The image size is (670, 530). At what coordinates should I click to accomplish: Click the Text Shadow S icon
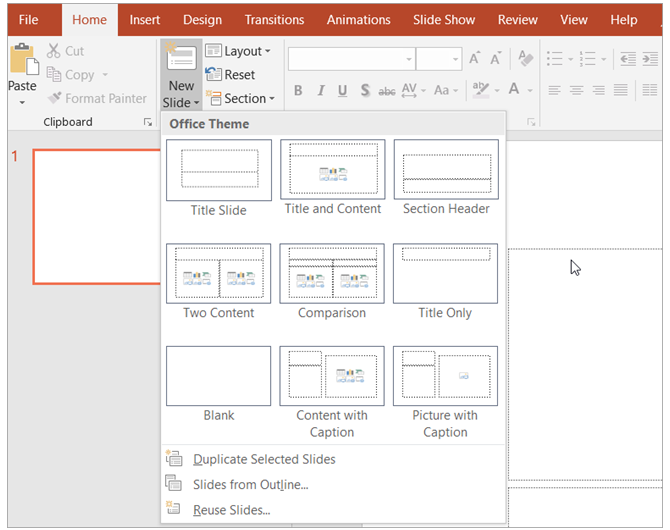tap(365, 91)
